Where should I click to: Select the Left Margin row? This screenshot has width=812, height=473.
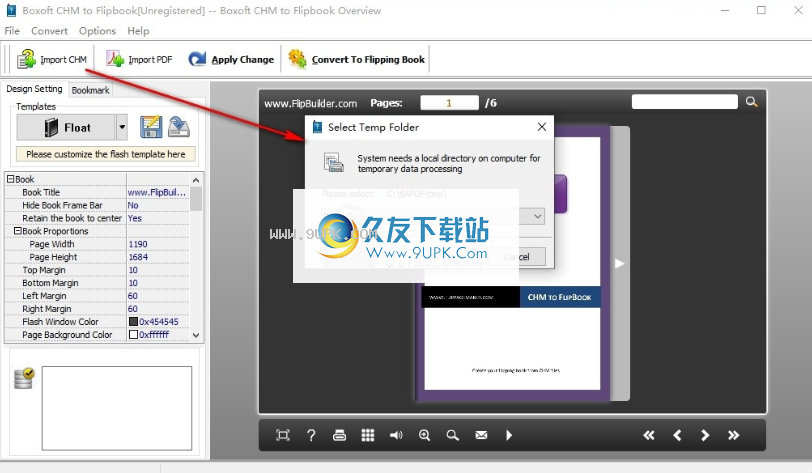97,296
